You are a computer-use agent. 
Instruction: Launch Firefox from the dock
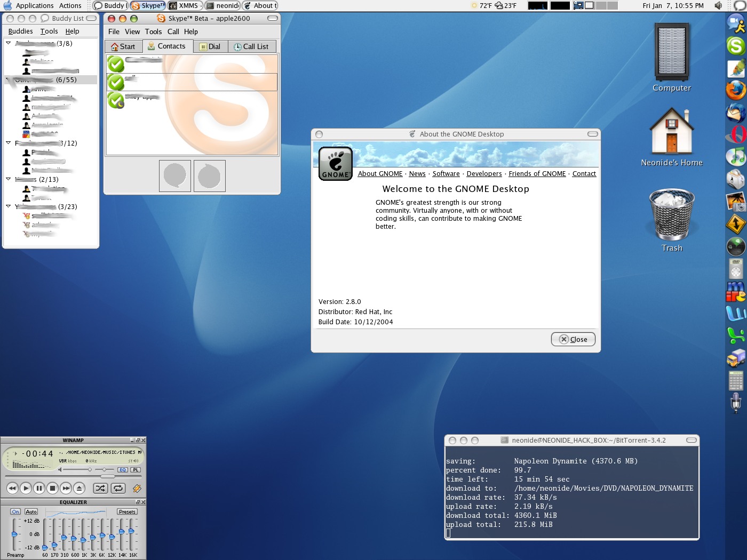pyautogui.click(x=736, y=90)
